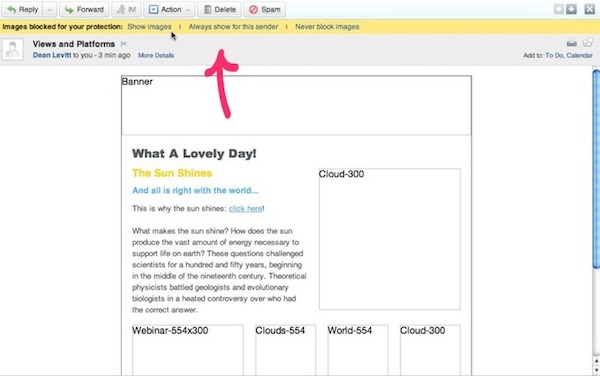
Task: Go to next message arrow icon
Action: [x=571, y=9]
